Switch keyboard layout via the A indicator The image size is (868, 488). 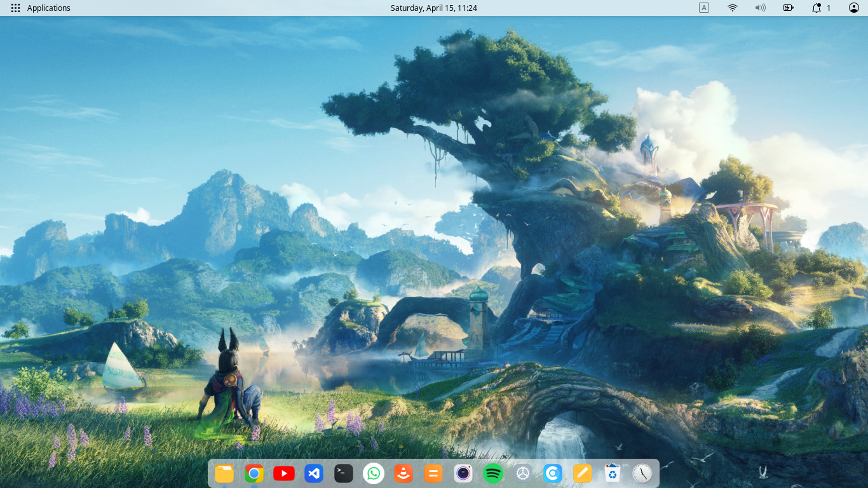[703, 8]
